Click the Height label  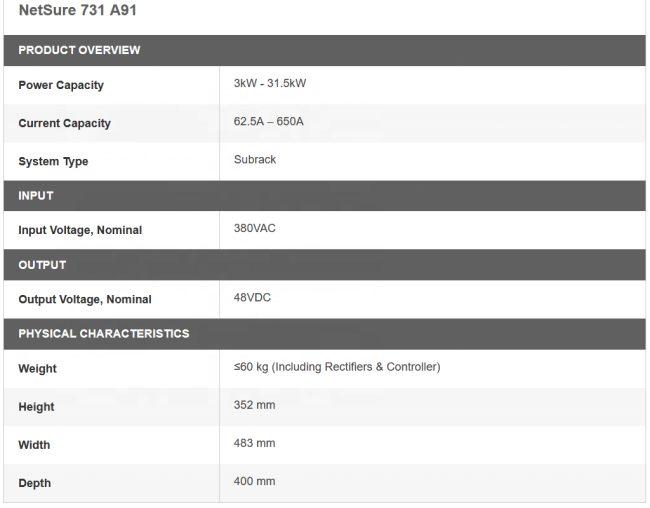point(36,407)
